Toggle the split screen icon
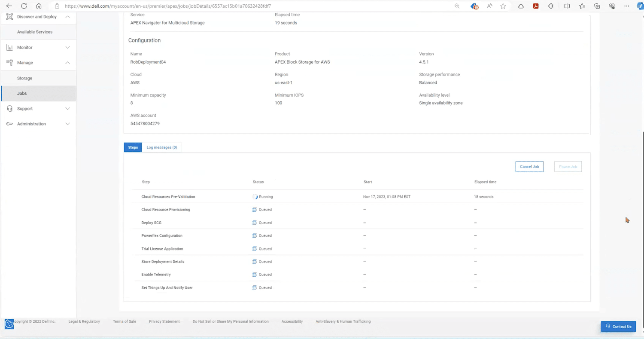The height and width of the screenshot is (339, 644). click(567, 6)
